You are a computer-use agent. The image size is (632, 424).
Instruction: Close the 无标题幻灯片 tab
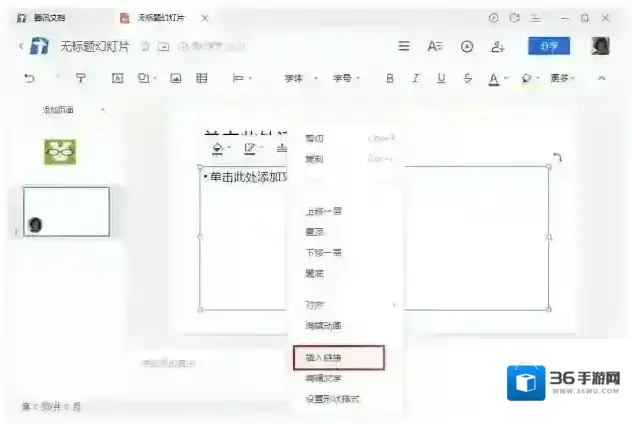pyautogui.click(x=205, y=18)
